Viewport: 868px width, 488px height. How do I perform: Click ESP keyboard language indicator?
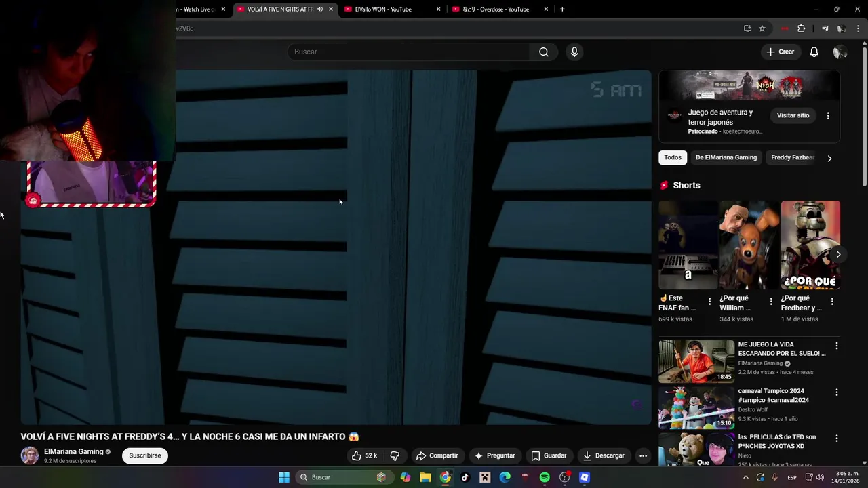792,478
